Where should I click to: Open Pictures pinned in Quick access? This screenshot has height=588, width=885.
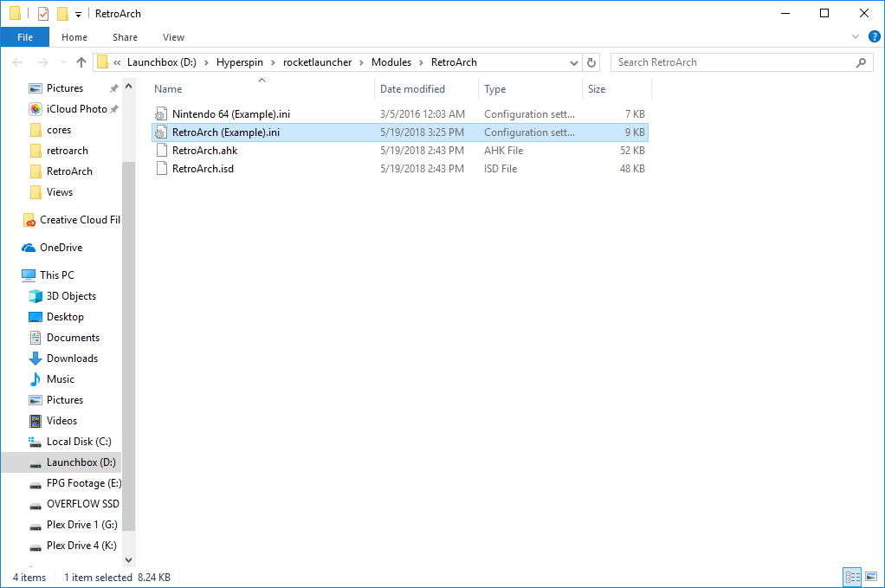pos(65,88)
